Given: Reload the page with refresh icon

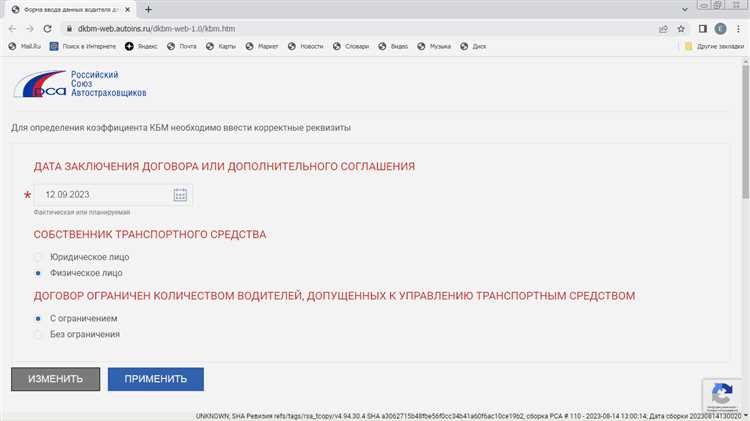Looking at the screenshot, I should [47, 29].
